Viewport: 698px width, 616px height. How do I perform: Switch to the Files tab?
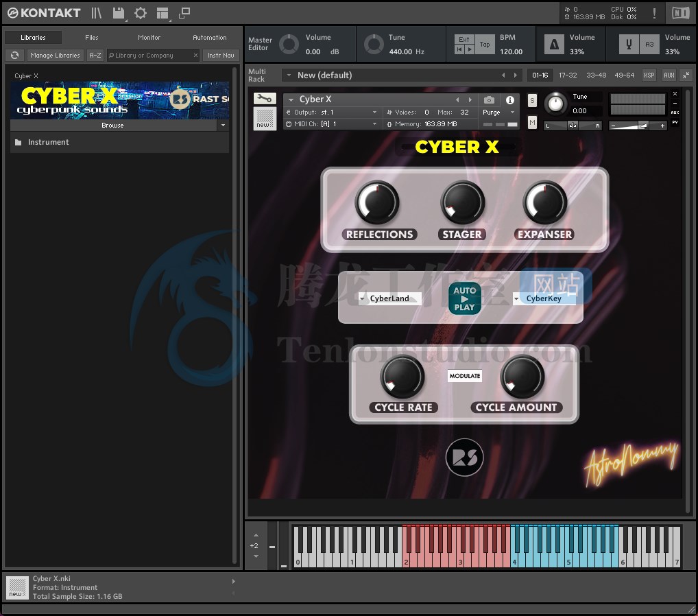[x=92, y=38]
